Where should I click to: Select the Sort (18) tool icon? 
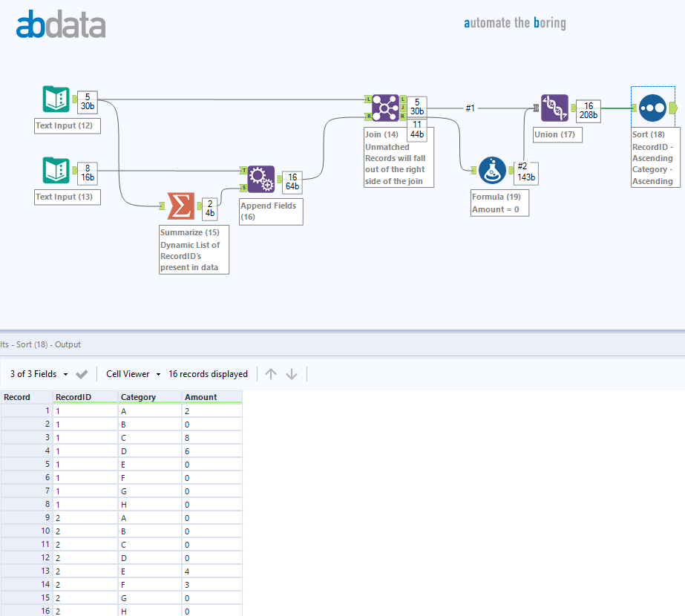(652, 108)
